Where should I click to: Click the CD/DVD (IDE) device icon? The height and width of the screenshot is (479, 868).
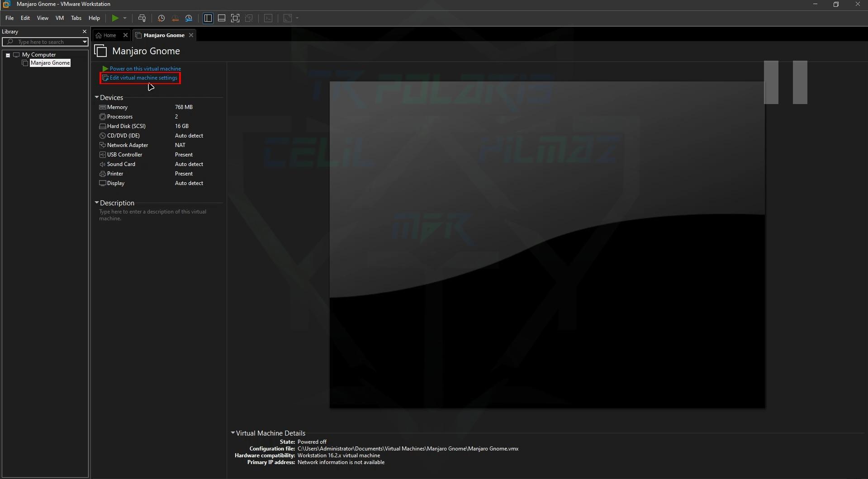click(103, 136)
